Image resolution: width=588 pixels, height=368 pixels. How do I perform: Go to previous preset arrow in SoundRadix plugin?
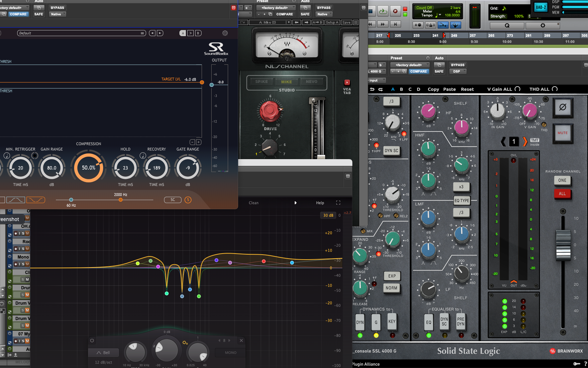[152, 33]
